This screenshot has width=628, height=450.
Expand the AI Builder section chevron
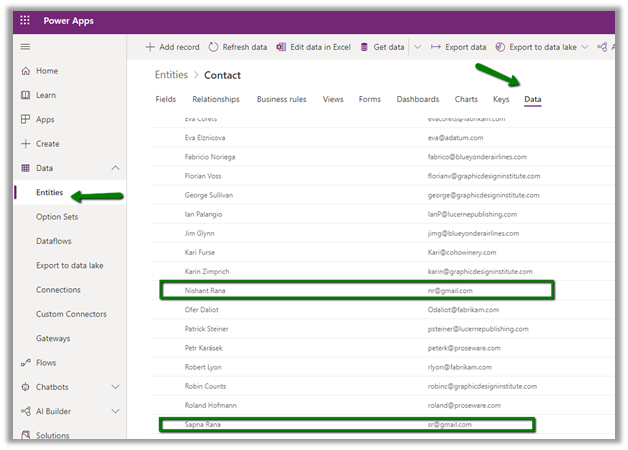coord(115,411)
